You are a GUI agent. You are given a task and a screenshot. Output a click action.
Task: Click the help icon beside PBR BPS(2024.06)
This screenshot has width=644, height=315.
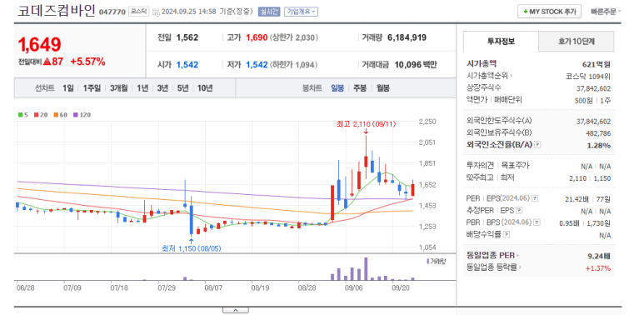(537, 222)
